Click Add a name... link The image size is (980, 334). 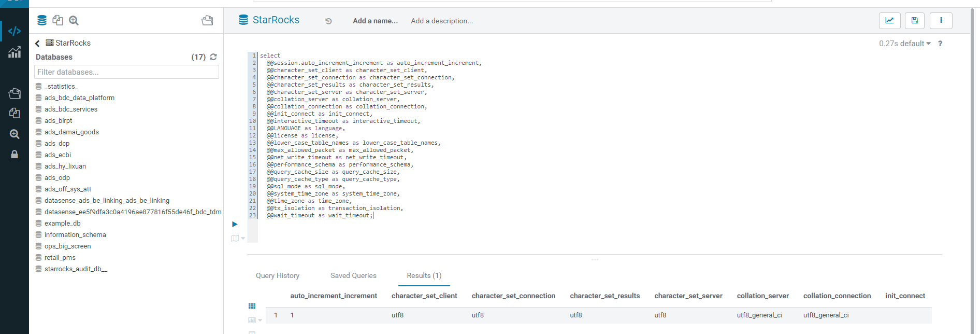pos(375,21)
